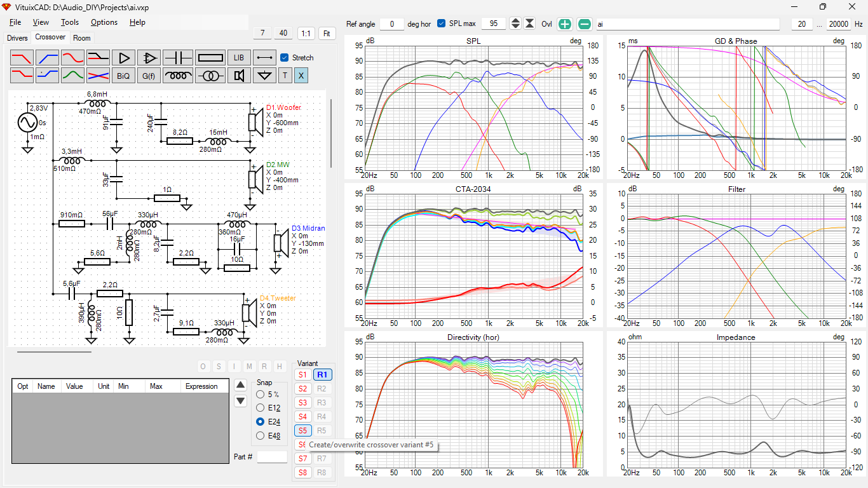Image resolution: width=868 pixels, height=488 pixels.
Task: Save crossover variant S5
Action: coord(303,431)
